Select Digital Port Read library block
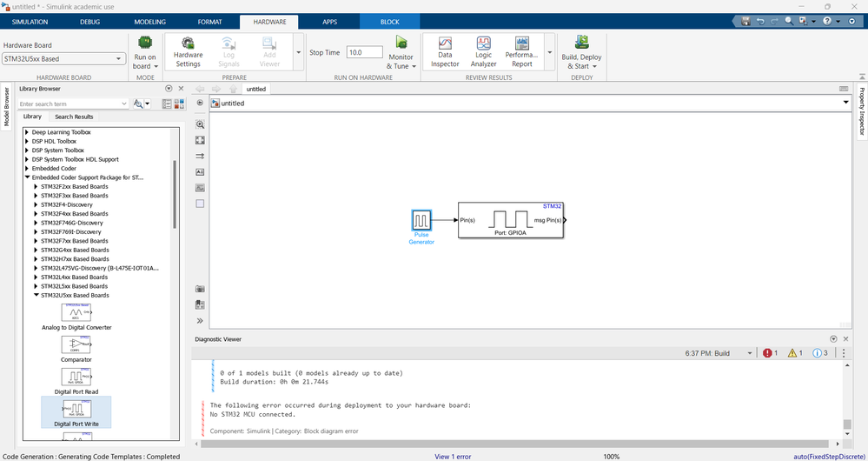 pos(76,381)
